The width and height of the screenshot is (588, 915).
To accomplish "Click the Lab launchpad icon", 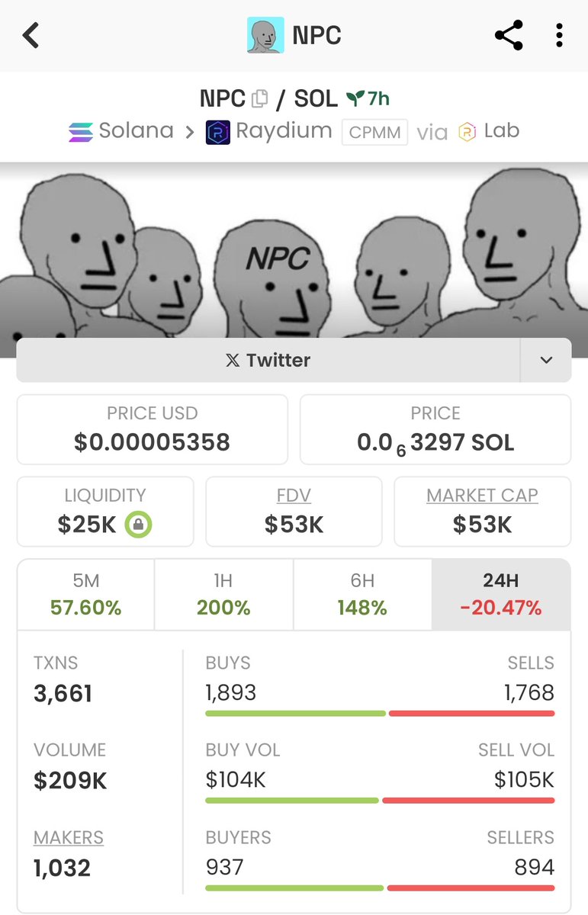I will click(x=467, y=132).
